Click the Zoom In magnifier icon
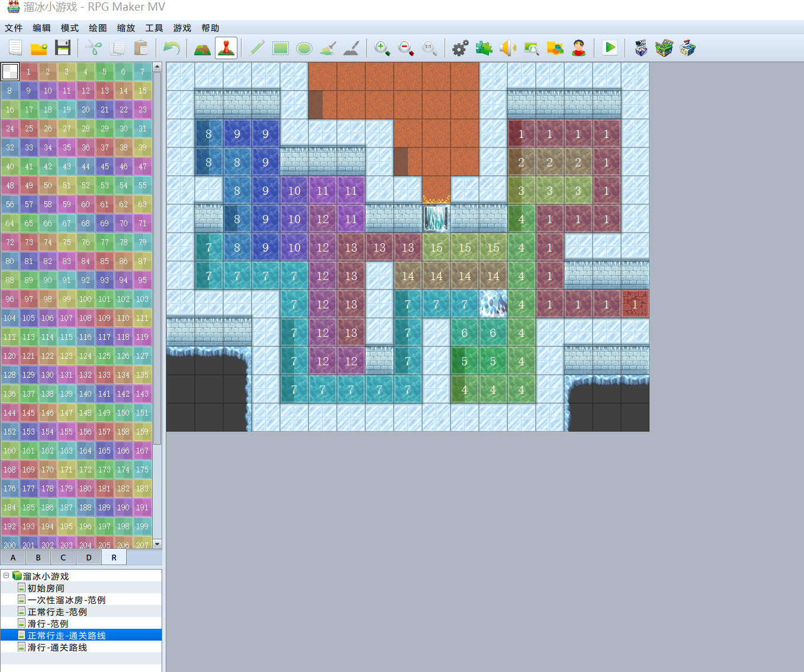 pyautogui.click(x=382, y=48)
